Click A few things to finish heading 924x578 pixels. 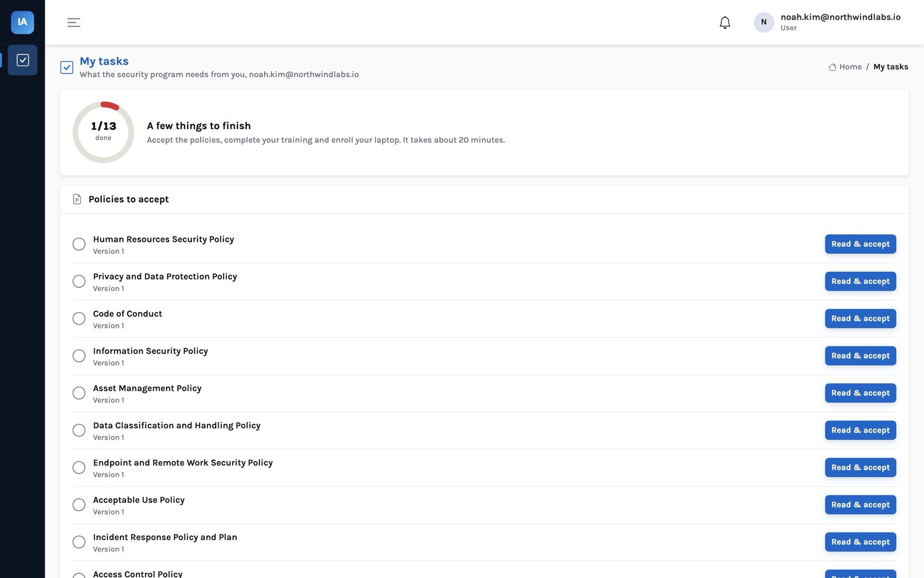tap(199, 126)
